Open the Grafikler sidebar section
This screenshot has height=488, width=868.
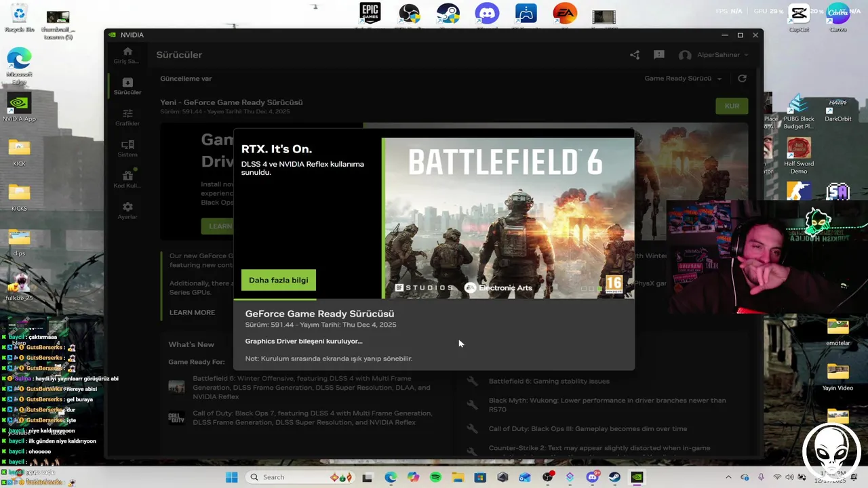(127, 117)
